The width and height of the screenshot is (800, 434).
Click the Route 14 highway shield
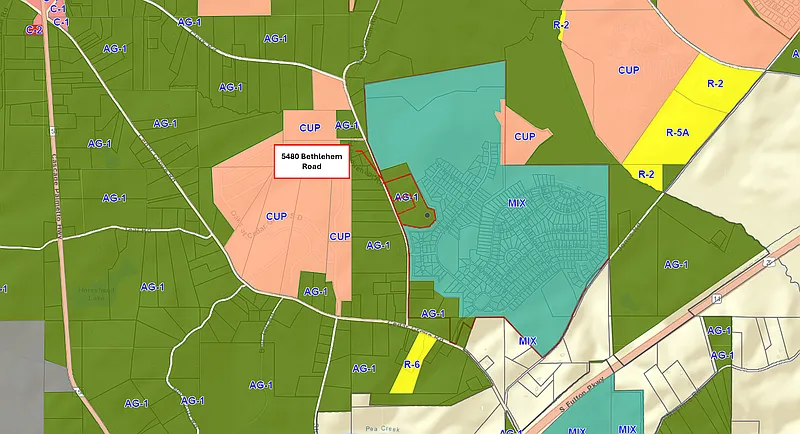717,299
